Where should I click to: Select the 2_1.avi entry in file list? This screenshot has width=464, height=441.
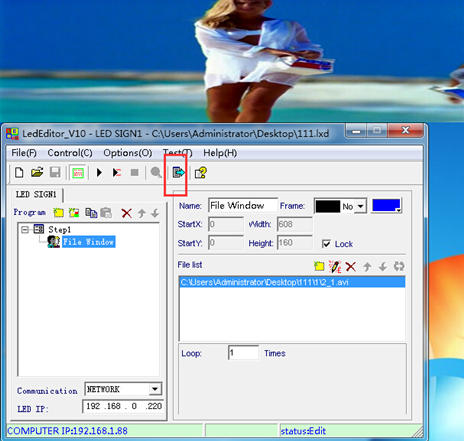pyautogui.click(x=292, y=282)
